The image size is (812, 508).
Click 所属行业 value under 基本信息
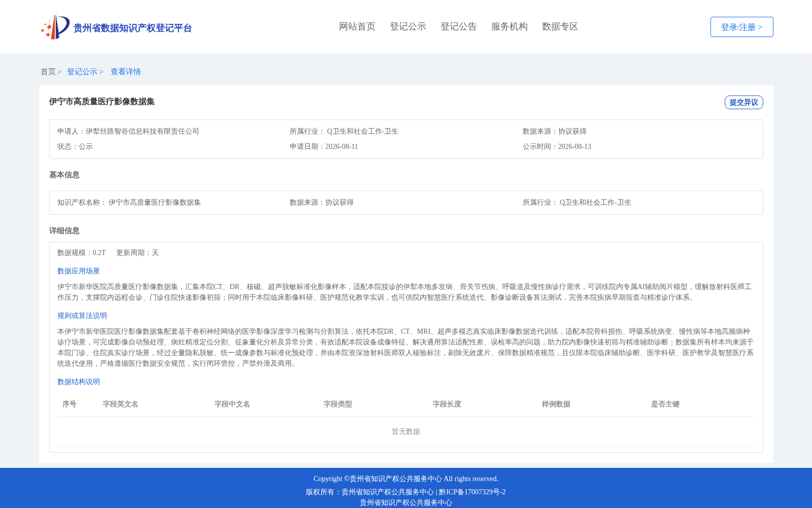(595, 202)
